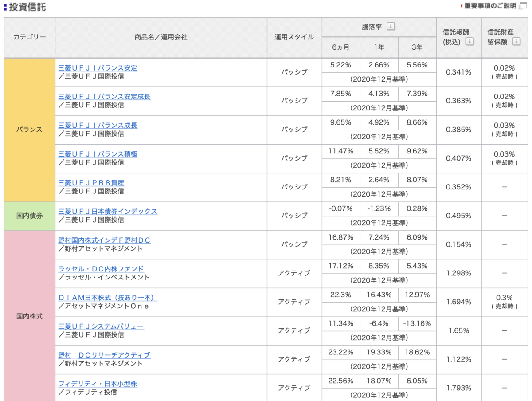This screenshot has width=532, height=401.
Task: Open fund ラッセル・ＤＣ内株ファンド
Action: tap(101, 269)
